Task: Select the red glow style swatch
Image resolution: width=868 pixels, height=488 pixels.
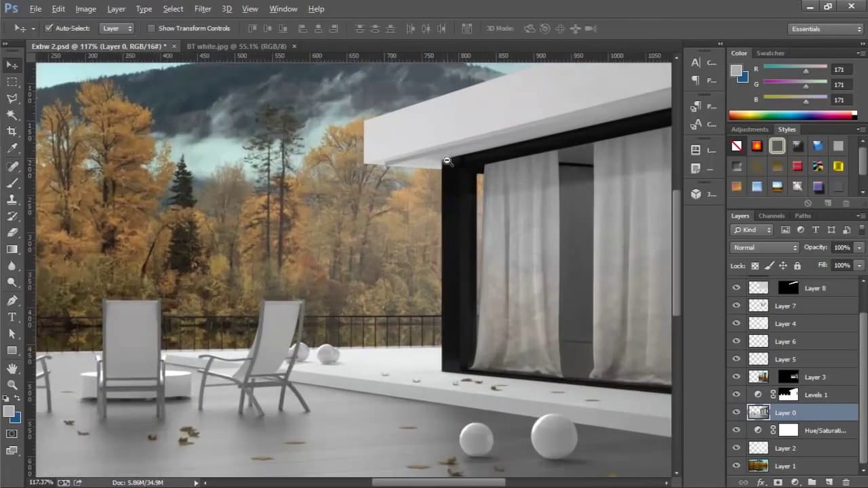Action: tap(757, 146)
